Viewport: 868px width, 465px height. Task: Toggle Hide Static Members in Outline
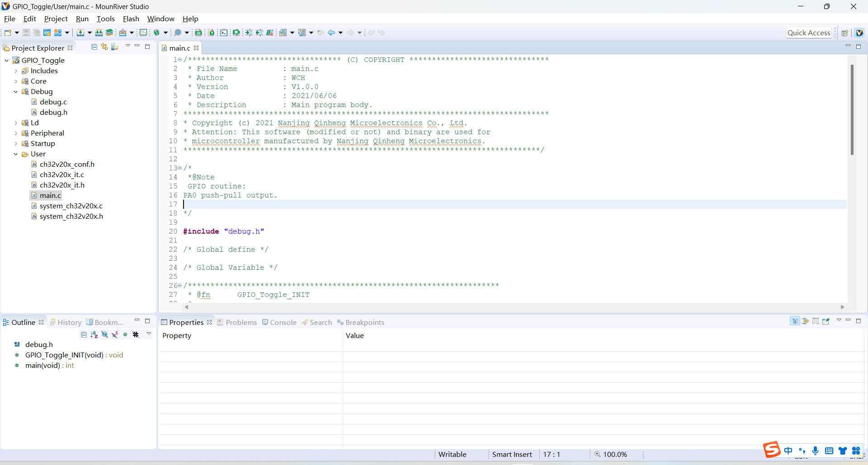115,334
